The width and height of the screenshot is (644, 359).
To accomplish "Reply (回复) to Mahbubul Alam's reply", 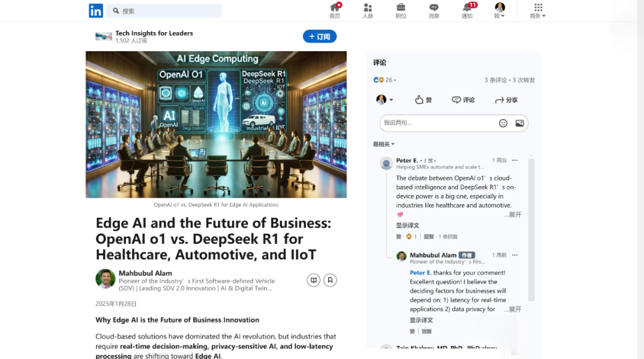I will point(427,332).
